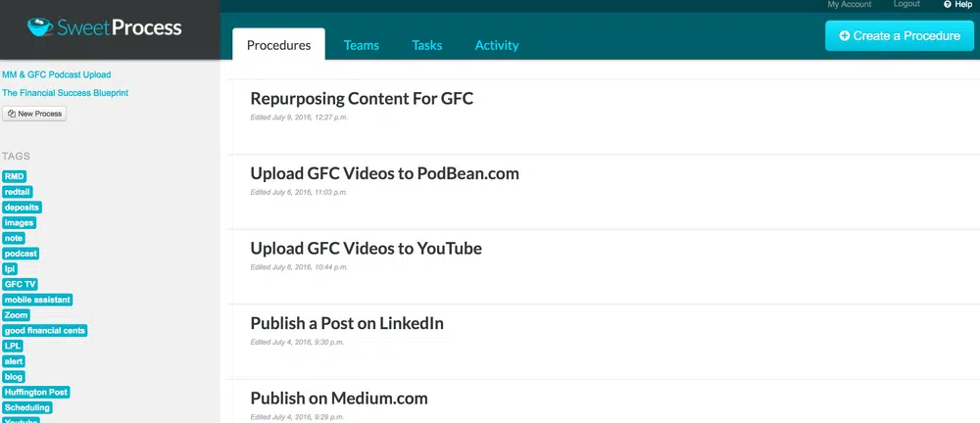Open the My Account link
The image size is (980, 423).
click(849, 5)
